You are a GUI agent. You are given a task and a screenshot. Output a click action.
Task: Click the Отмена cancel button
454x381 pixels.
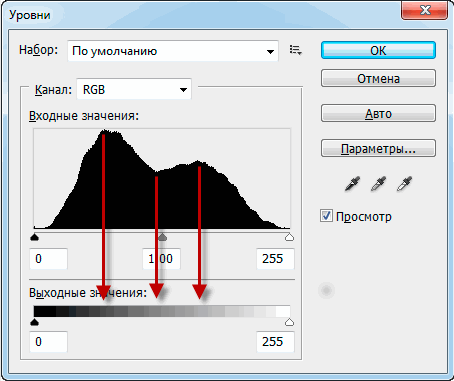coord(378,78)
